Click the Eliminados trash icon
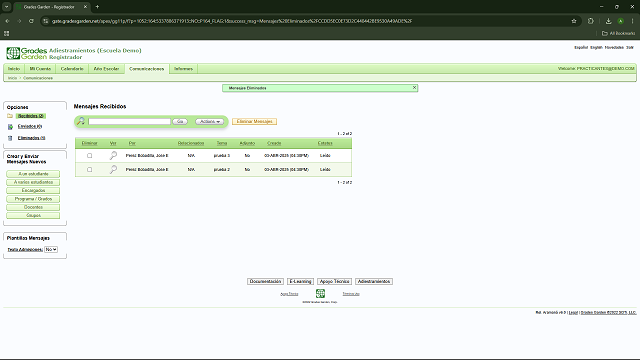 click(10, 138)
